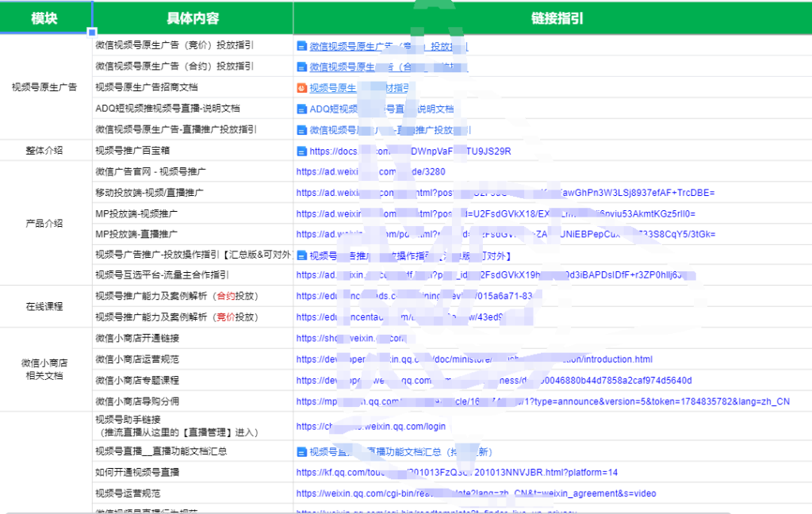Select cell 视频号运营规范
This screenshot has width=812, height=514.
click(193, 493)
